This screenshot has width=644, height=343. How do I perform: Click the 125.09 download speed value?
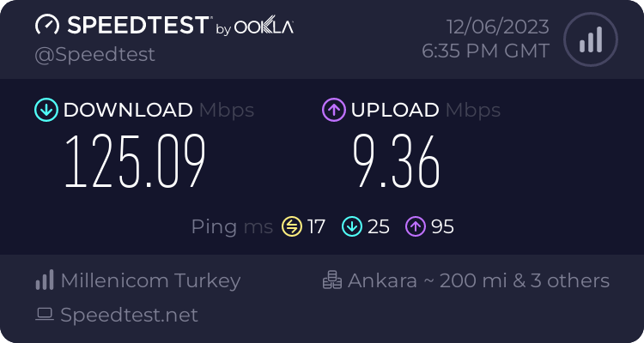tap(135, 161)
